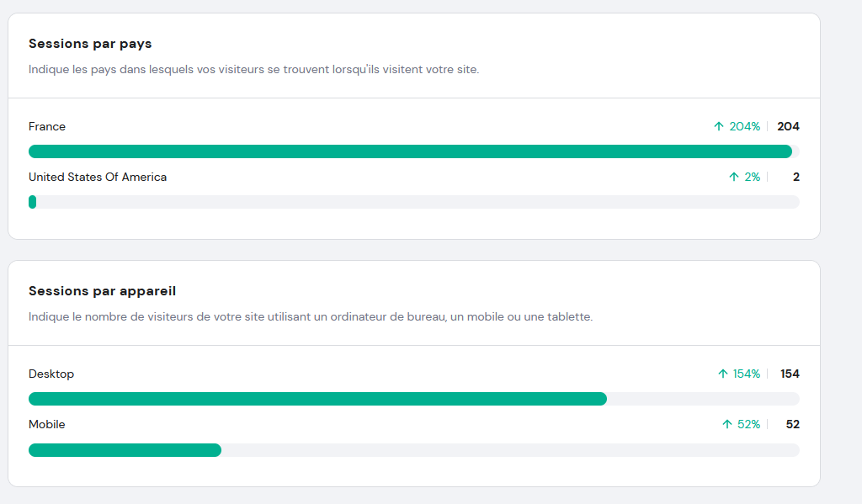
Task: Click the Sessions par pays heading
Action: [x=90, y=44]
